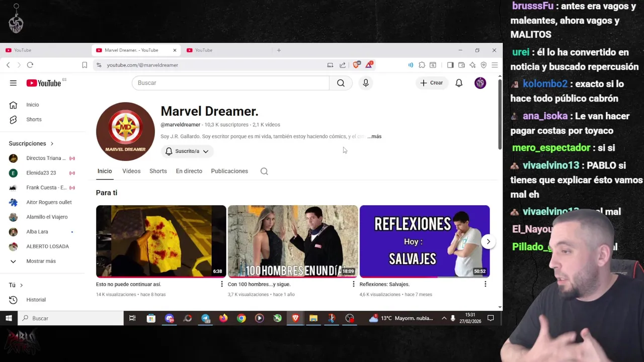This screenshot has height=362, width=644.
Task: Close the Marvel Dreamer browser tab
Action: click(x=175, y=50)
